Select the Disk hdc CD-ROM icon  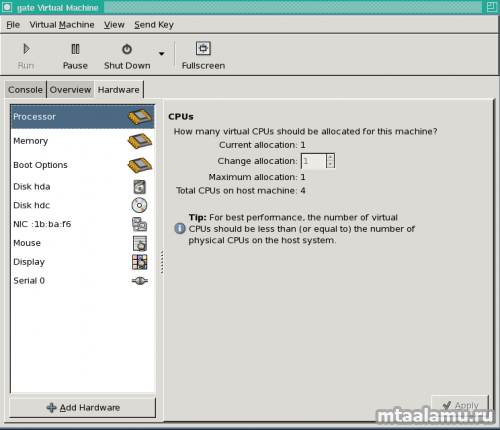click(x=139, y=205)
